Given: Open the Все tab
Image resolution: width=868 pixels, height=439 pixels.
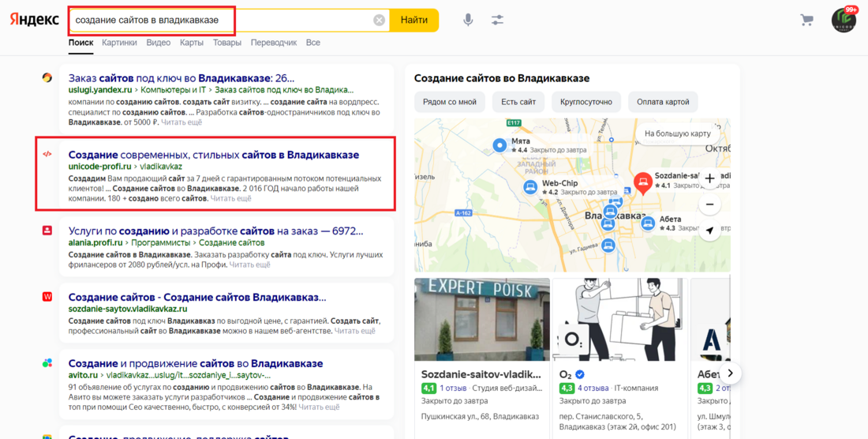Looking at the screenshot, I should click(x=312, y=43).
